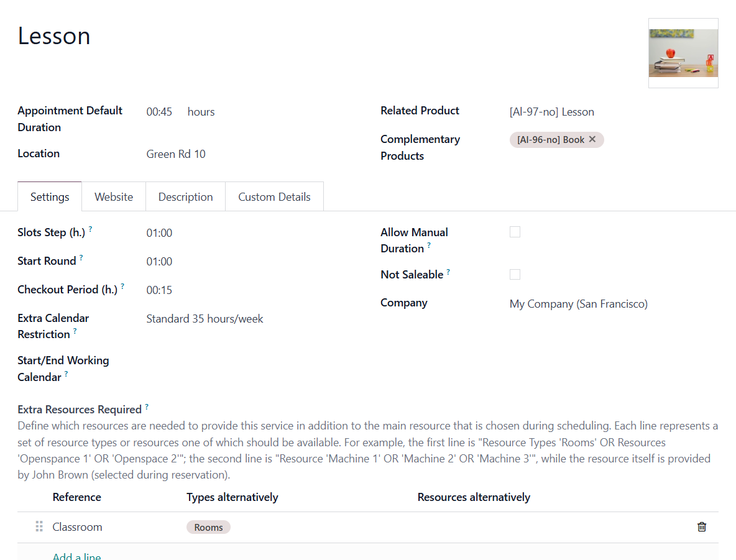Open the Description tab
The image size is (736, 560).
tap(185, 196)
